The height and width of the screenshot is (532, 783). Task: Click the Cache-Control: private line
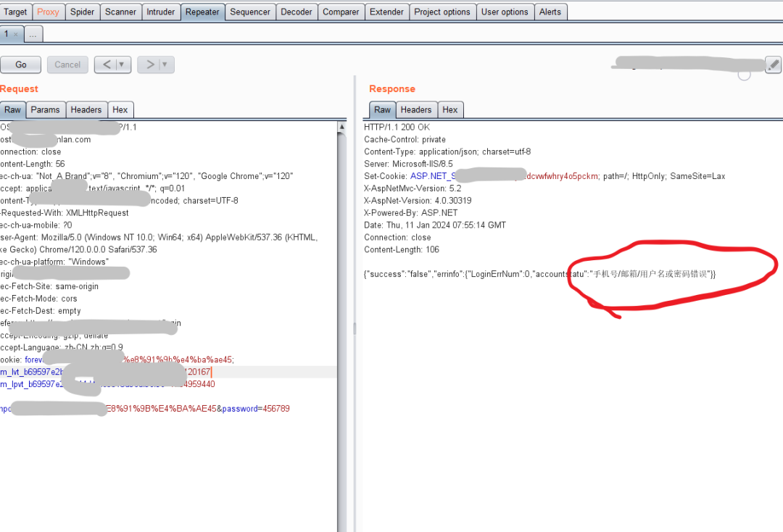pyautogui.click(x=405, y=140)
